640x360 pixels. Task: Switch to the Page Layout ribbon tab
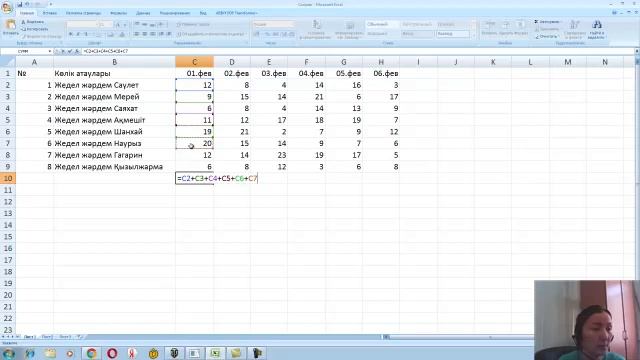tap(83, 13)
